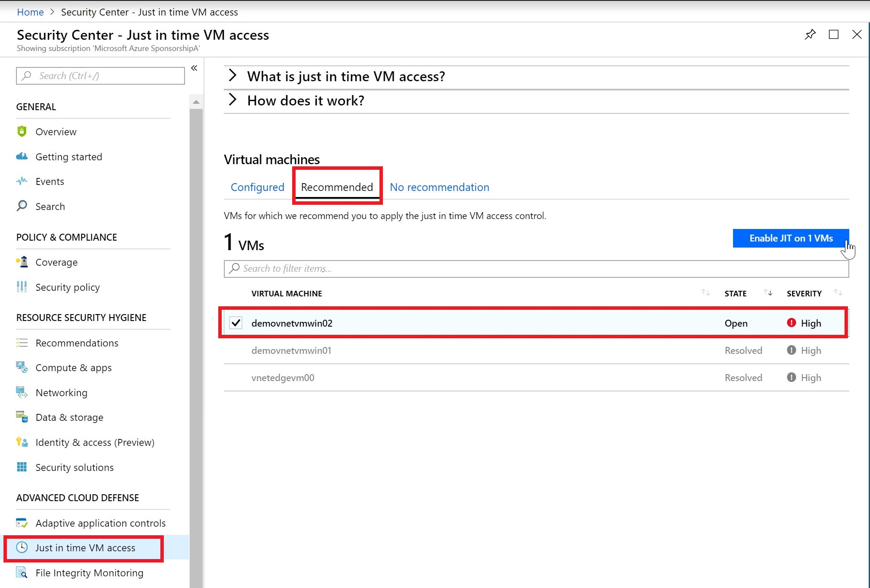Click the 'Search to filter items' field
This screenshot has width=870, height=588.
coord(536,268)
